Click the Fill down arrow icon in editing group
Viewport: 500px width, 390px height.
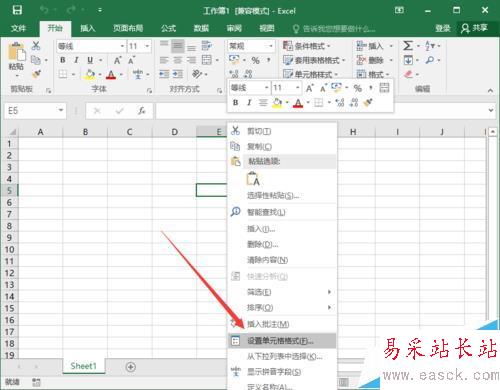(408, 60)
